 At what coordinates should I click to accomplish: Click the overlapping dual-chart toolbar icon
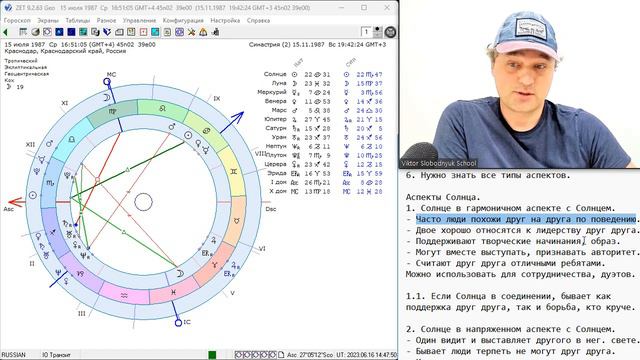(x=96, y=32)
